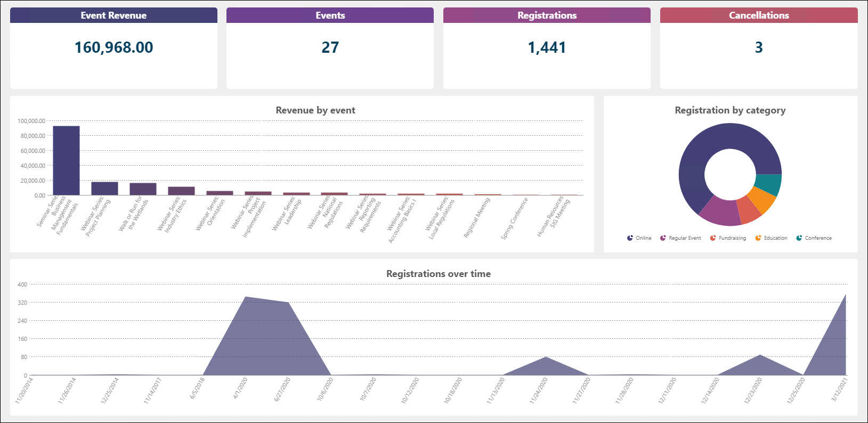The width and height of the screenshot is (868, 423).
Task: Click the Webinar Series: Reporting Requirements axis label
Action: [x=363, y=214]
